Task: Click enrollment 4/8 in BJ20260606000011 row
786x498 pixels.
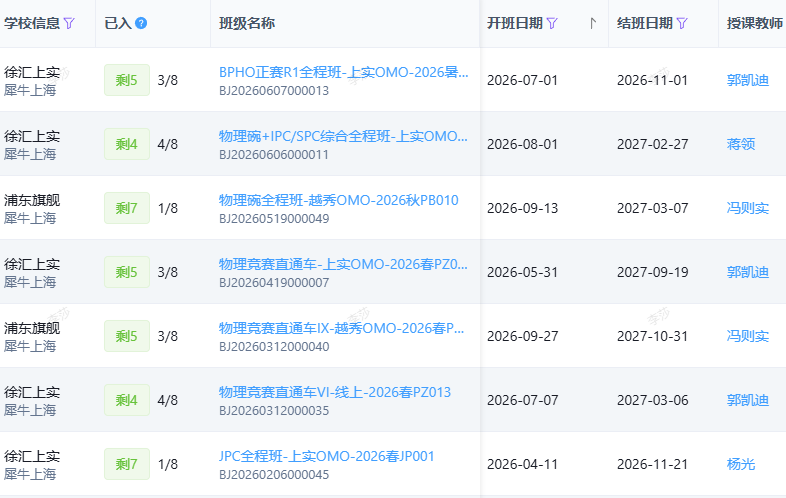Action: (167, 144)
